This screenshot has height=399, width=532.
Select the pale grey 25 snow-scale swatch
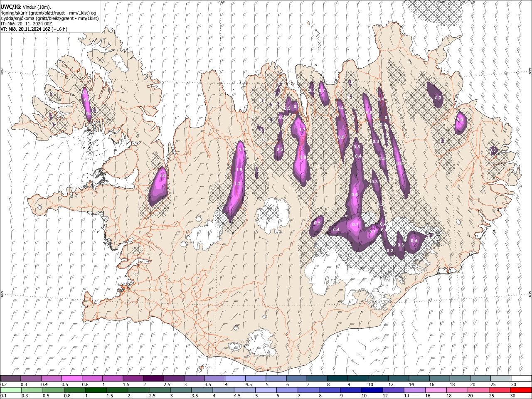501,378
